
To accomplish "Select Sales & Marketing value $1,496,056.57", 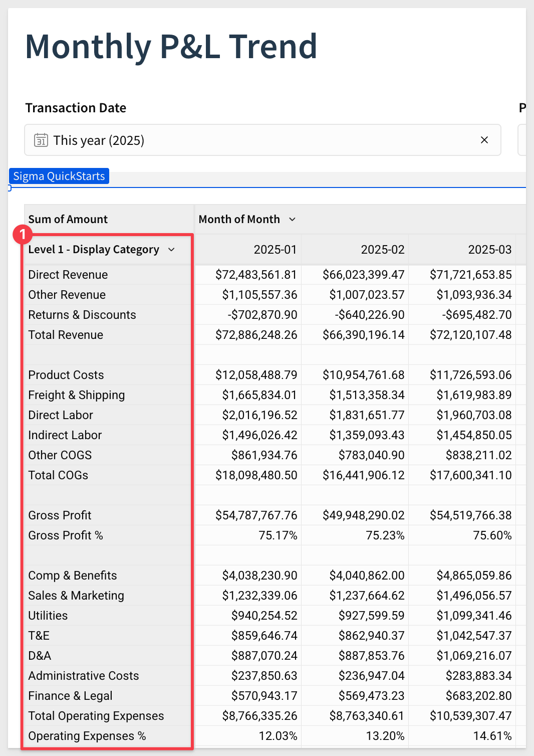I will (474, 596).
